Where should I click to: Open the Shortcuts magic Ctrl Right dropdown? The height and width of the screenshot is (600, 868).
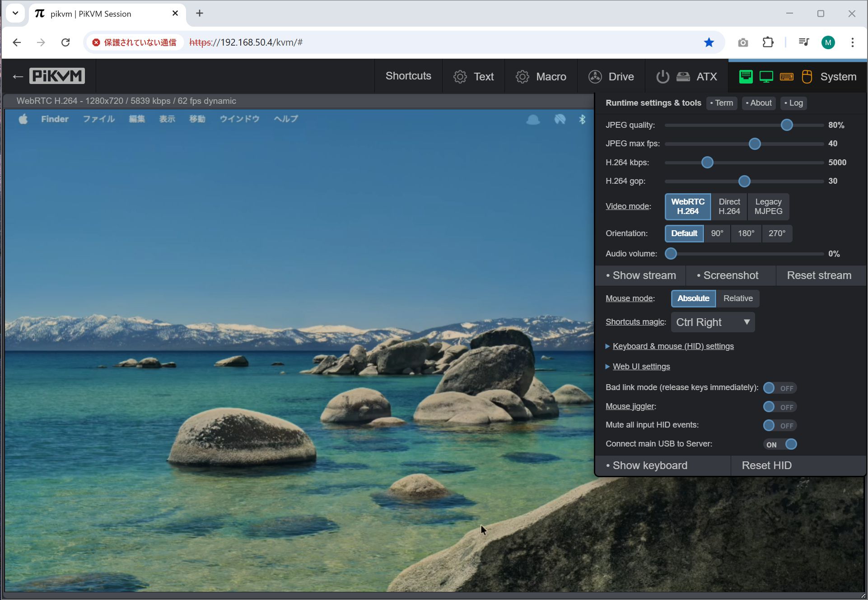tap(713, 322)
